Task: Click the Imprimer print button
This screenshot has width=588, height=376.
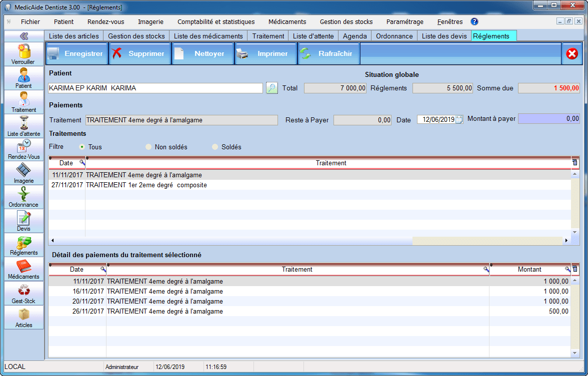Action: [266, 53]
